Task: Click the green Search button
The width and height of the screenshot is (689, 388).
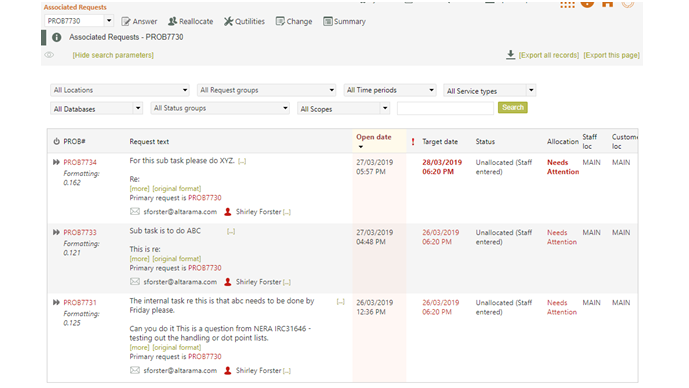Action: pyautogui.click(x=513, y=108)
